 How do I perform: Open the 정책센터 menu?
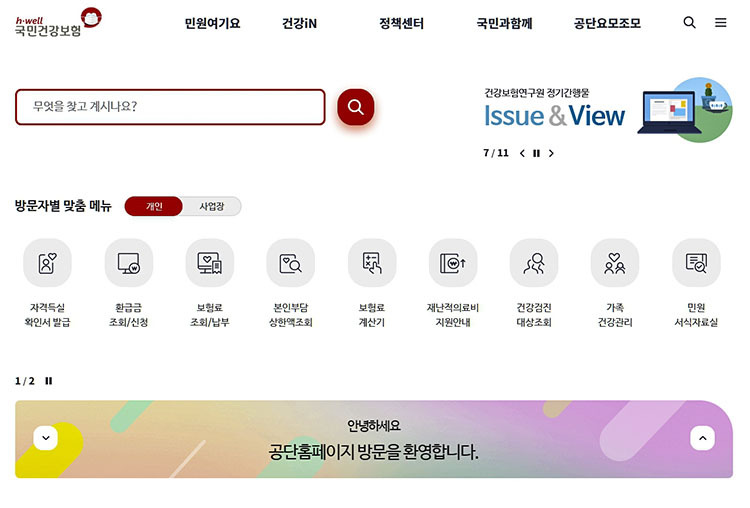pos(401,23)
